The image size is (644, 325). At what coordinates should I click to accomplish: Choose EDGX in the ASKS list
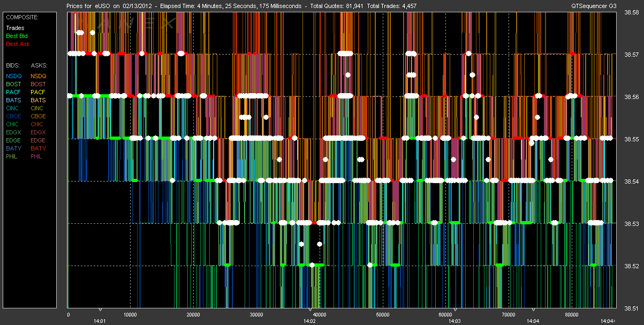click(x=38, y=132)
